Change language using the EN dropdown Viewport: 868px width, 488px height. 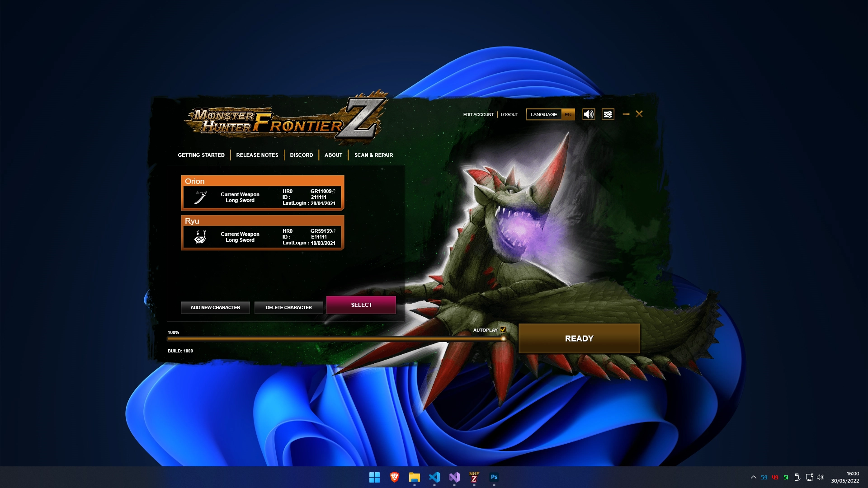pyautogui.click(x=568, y=114)
